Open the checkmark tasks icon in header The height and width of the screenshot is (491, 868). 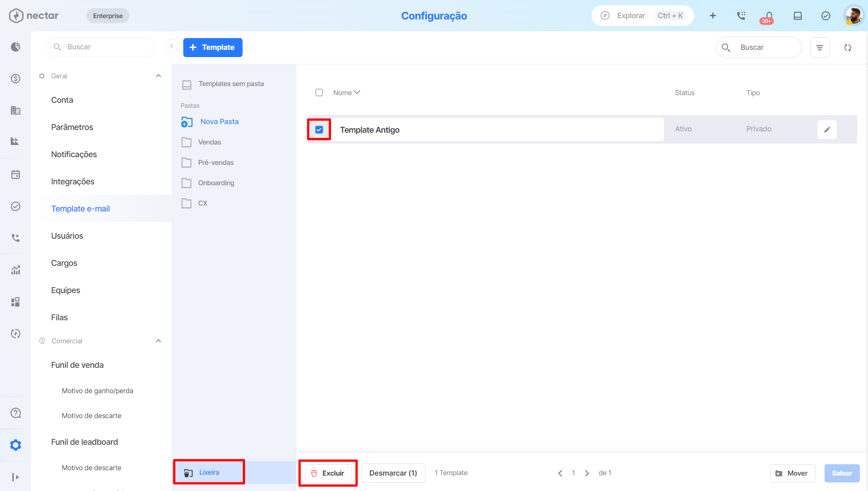coord(826,16)
